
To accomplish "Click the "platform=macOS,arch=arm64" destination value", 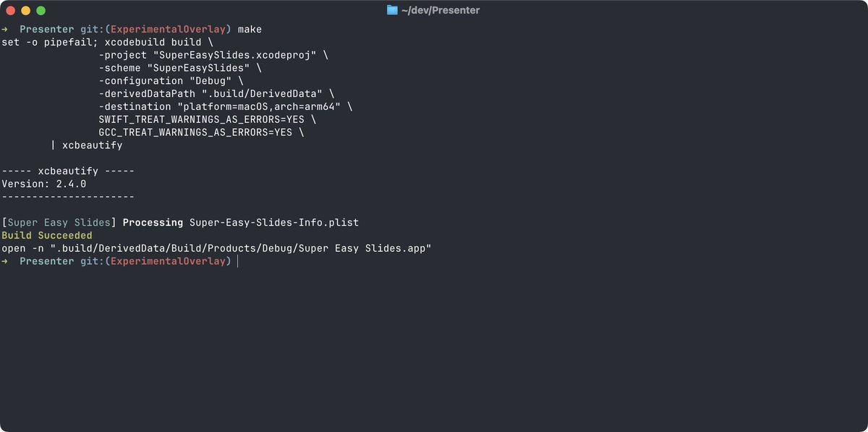I will pyautogui.click(x=265, y=106).
